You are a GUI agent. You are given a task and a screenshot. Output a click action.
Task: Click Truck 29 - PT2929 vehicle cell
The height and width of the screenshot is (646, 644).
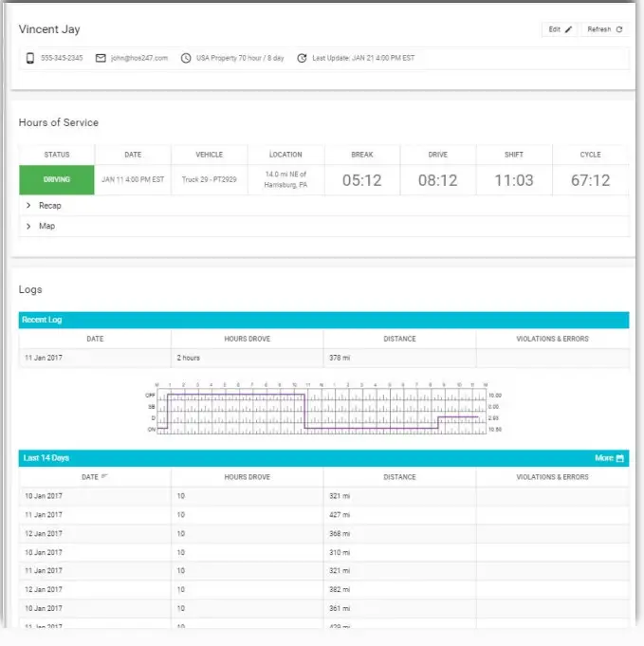coord(210,179)
